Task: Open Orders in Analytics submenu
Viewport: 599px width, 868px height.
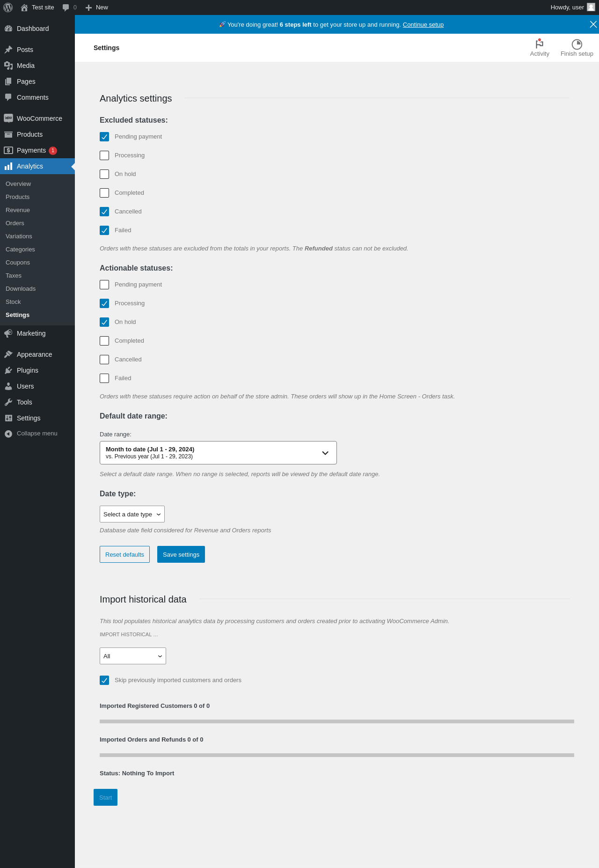Action: click(x=15, y=223)
